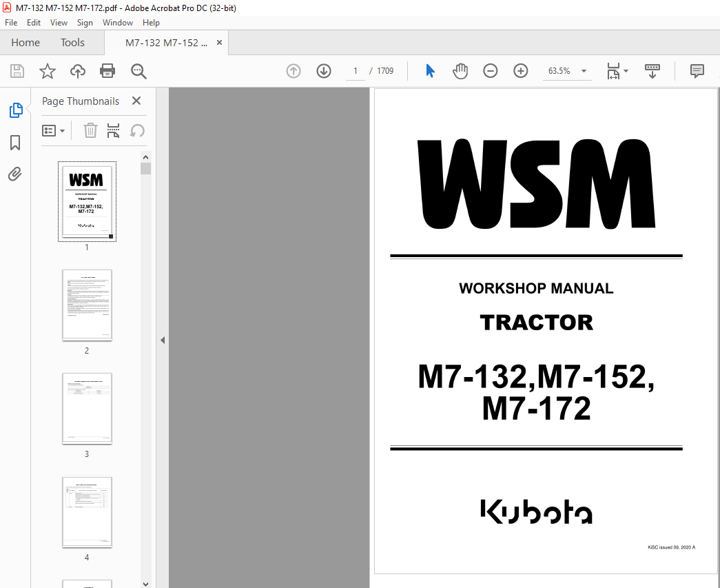Open the Attachments paperclip panel
The image size is (720, 588).
coord(14,174)
